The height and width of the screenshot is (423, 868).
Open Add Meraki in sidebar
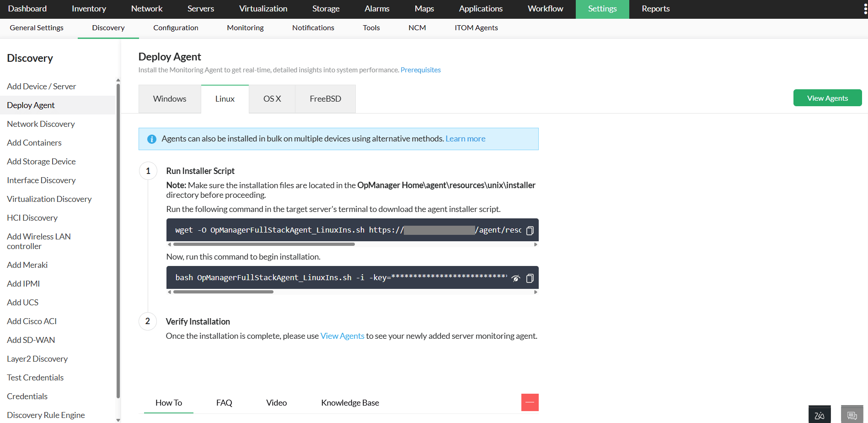tap(27, 265)
